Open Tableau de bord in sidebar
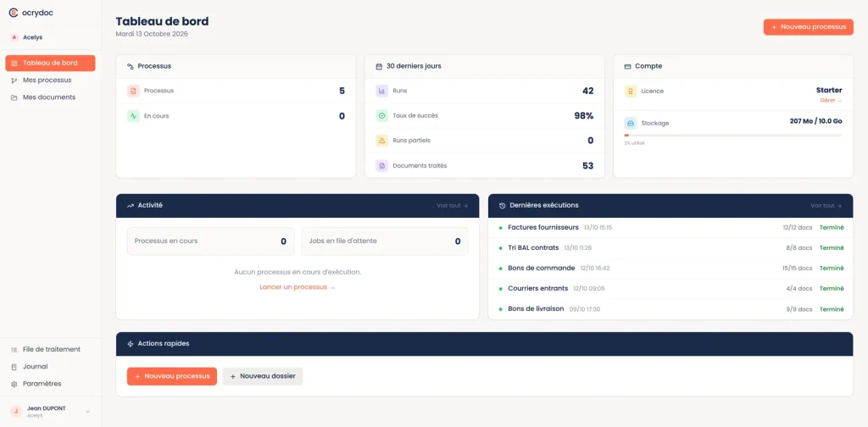Image resolution: width=868 pixels, height=427 pixels. (50, 63)
